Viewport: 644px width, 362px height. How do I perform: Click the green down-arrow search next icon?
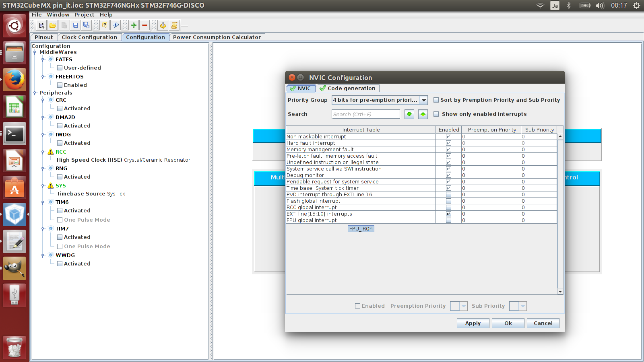pos(409,114)
